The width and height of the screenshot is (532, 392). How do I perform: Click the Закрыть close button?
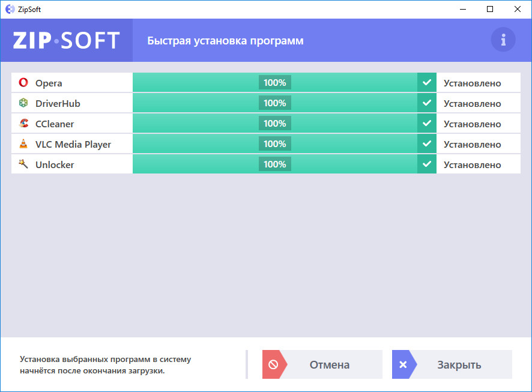452,364
